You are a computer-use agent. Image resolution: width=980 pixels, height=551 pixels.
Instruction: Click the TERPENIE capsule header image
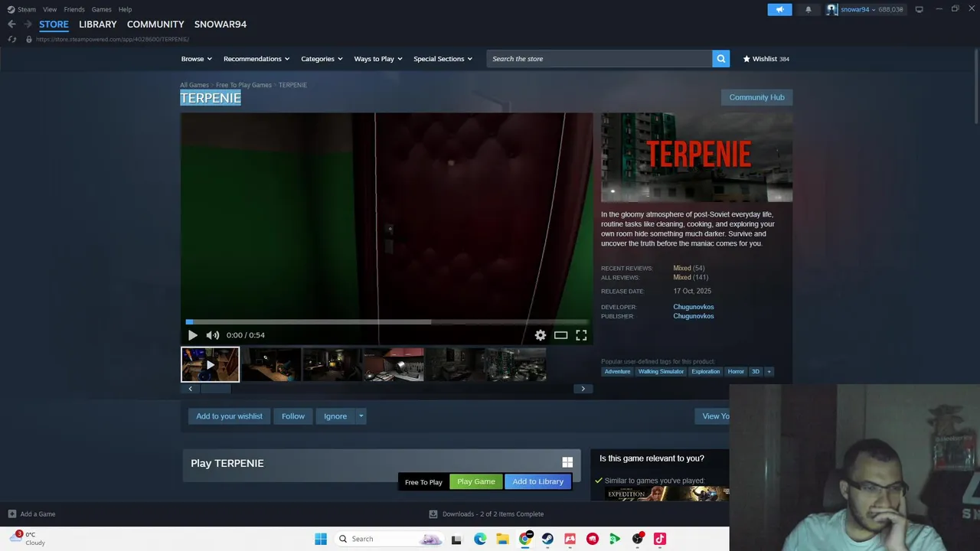[697, 158]
